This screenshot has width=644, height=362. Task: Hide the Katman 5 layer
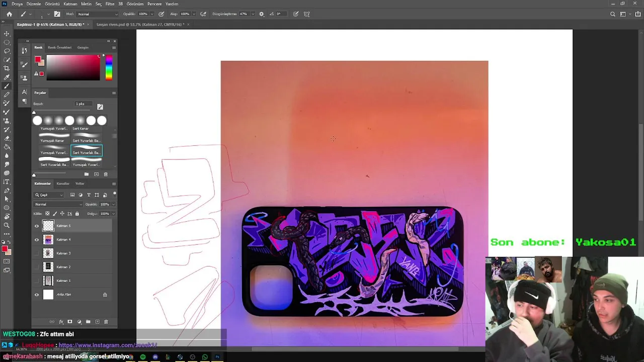[36, 226]
